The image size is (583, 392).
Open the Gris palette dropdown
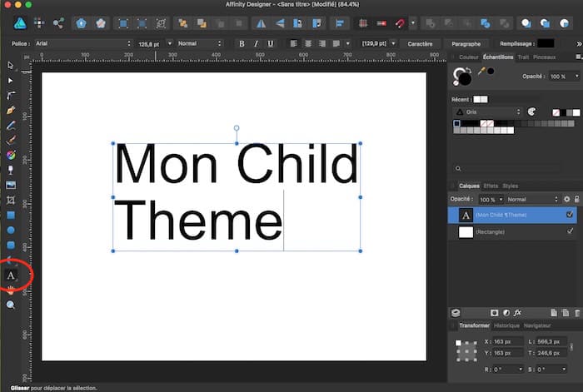[x=487, y=112]
